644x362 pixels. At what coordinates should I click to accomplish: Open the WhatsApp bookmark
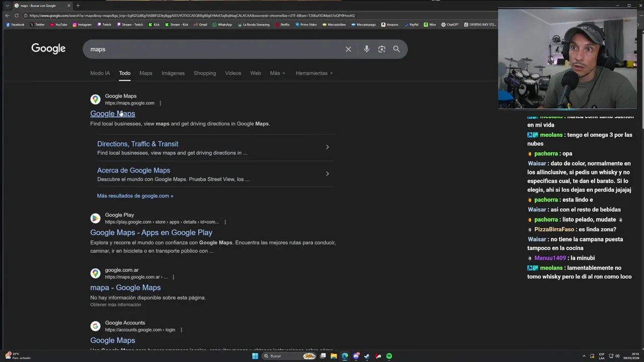pos(222,24)
